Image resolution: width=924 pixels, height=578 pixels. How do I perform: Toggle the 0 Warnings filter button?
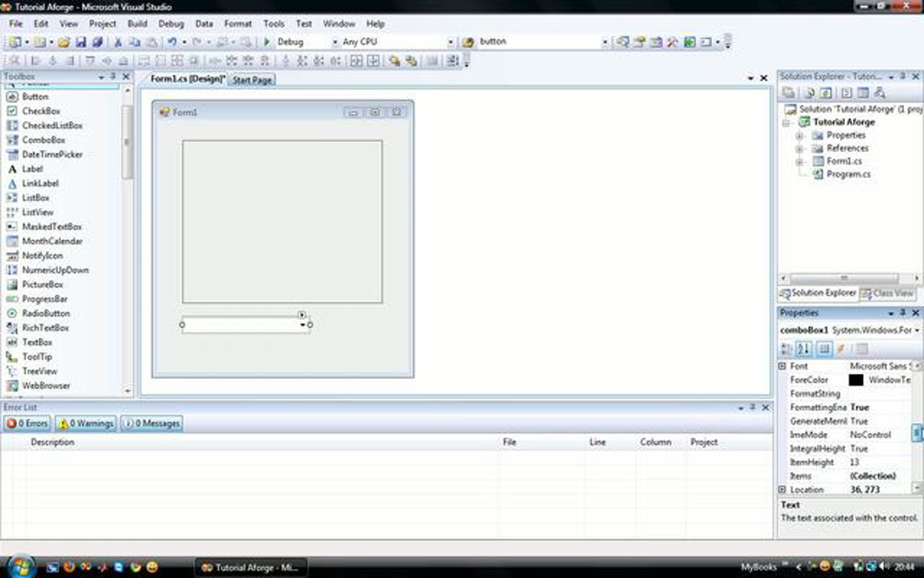tap(85, 423)
